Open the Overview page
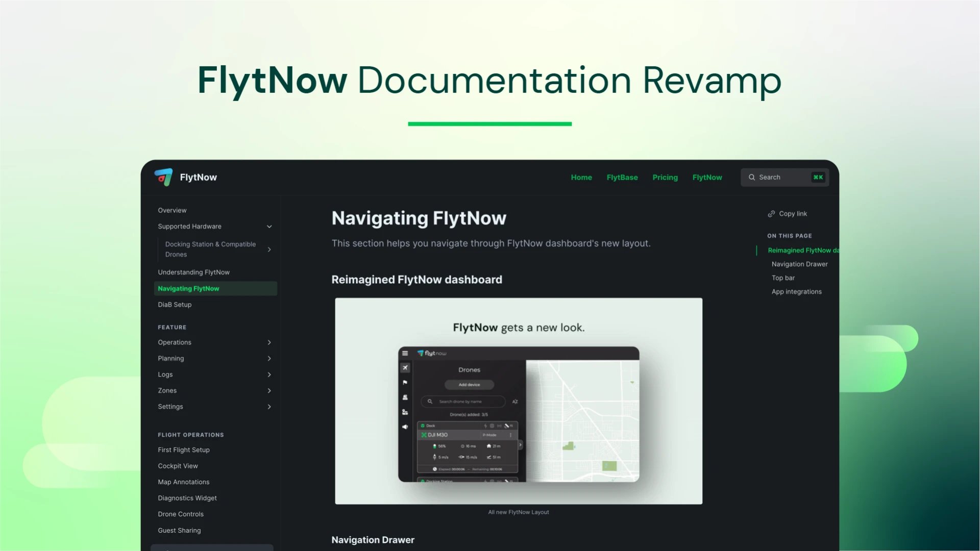 click(x=172, y=210)
